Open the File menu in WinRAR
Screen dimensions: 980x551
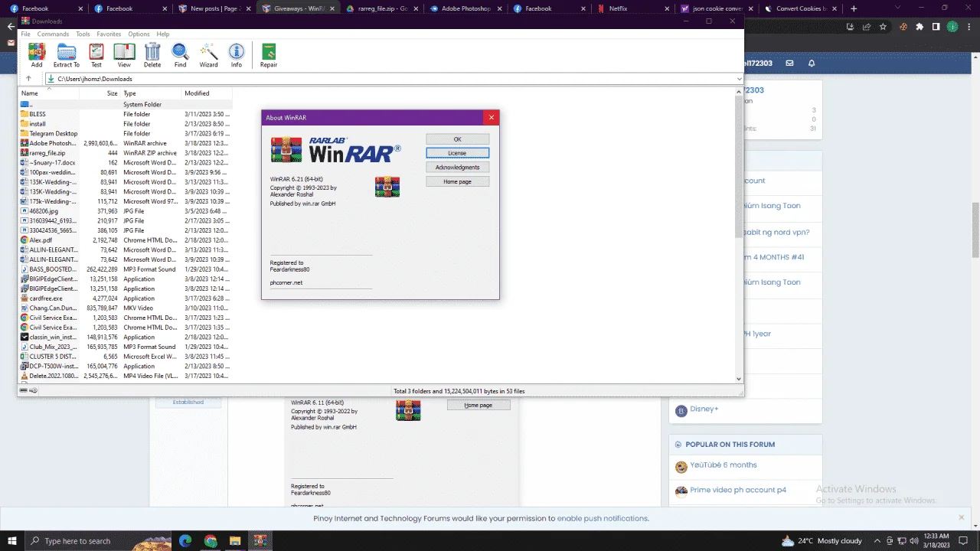pos(25,34)
